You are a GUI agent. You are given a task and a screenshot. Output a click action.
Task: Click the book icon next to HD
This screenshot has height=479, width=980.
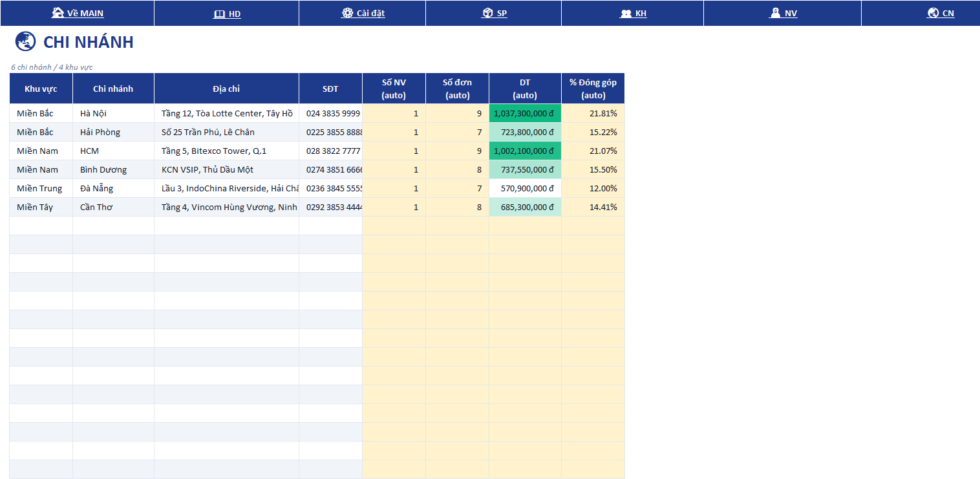[219, 14]
